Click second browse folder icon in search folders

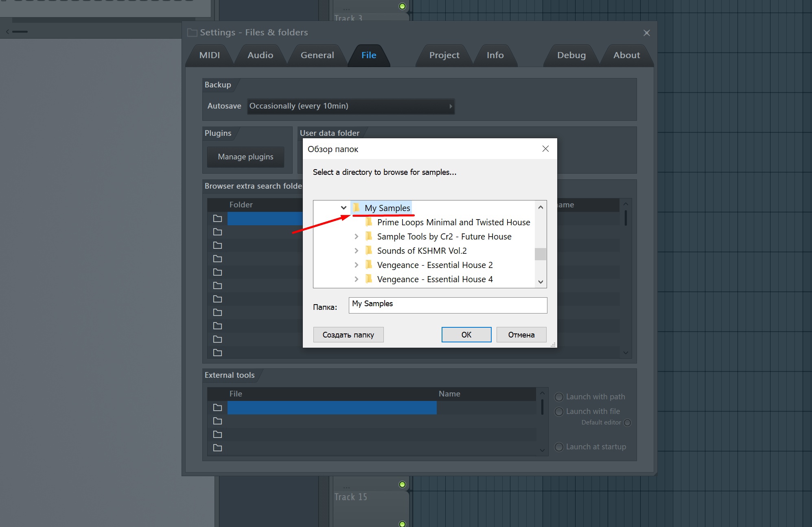[x=218, y=232]
